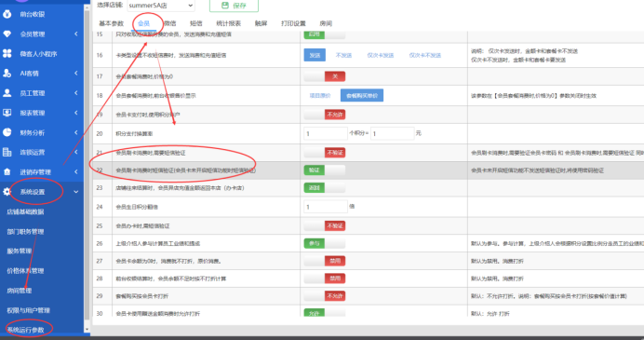Switch to 会员 tab
This screenshot has height=340, width=644.
(143, 23)
